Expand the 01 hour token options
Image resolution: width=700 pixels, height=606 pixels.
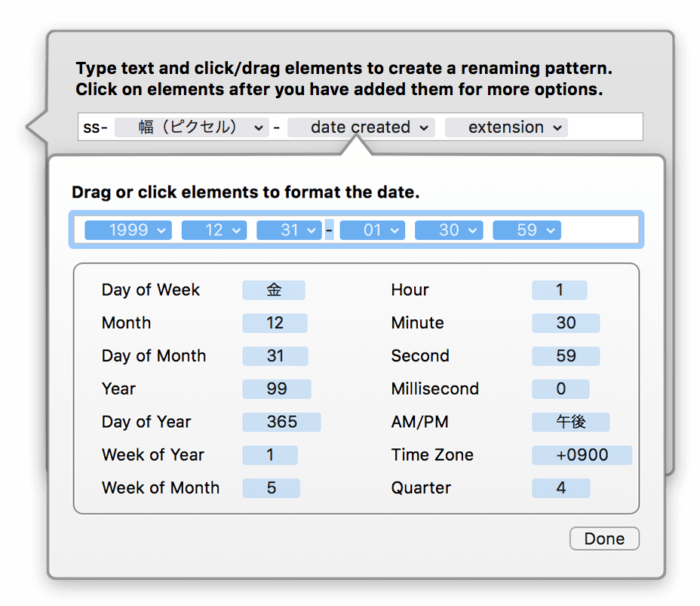click(x=373, y=230)
